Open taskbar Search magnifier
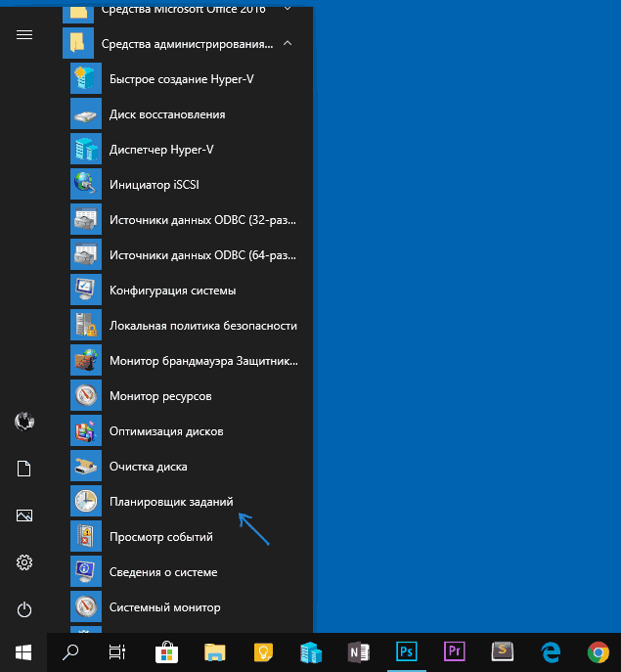This screenshot has height=672, width=621. tap(70, 652)
